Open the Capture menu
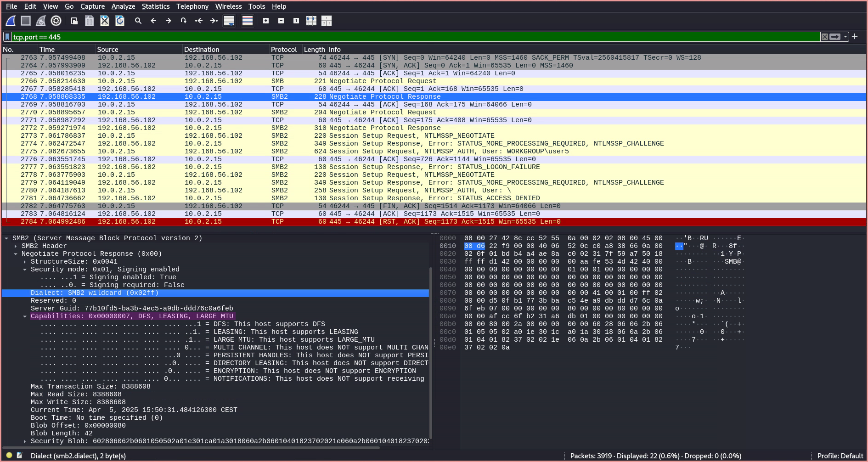The image size is (868, 462). point(92,6)
